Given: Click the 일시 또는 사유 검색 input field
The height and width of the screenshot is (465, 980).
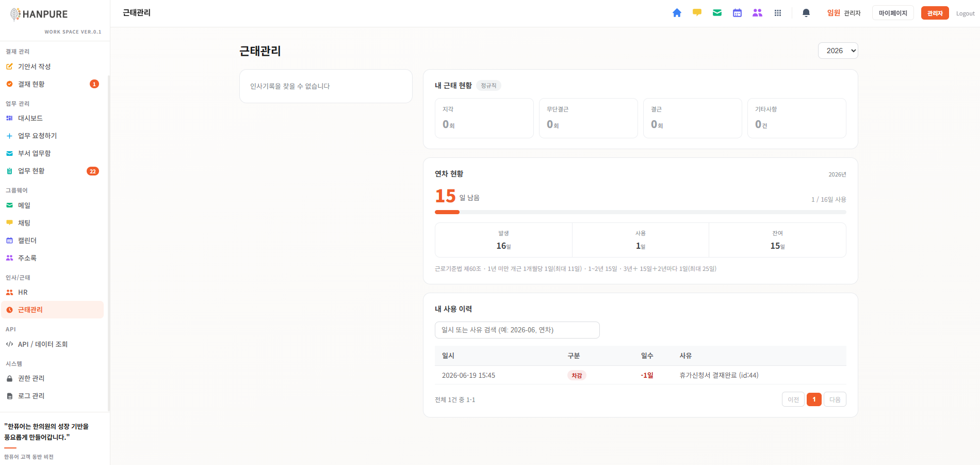Looking at the screenshot, I should pyautogui.click(x=517, y=330).
